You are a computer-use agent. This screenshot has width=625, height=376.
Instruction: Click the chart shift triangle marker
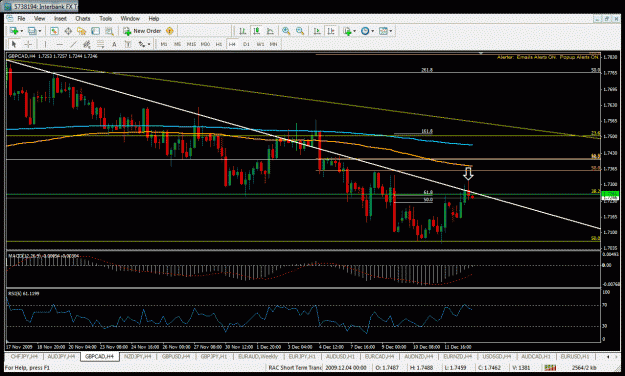[481, 53]
